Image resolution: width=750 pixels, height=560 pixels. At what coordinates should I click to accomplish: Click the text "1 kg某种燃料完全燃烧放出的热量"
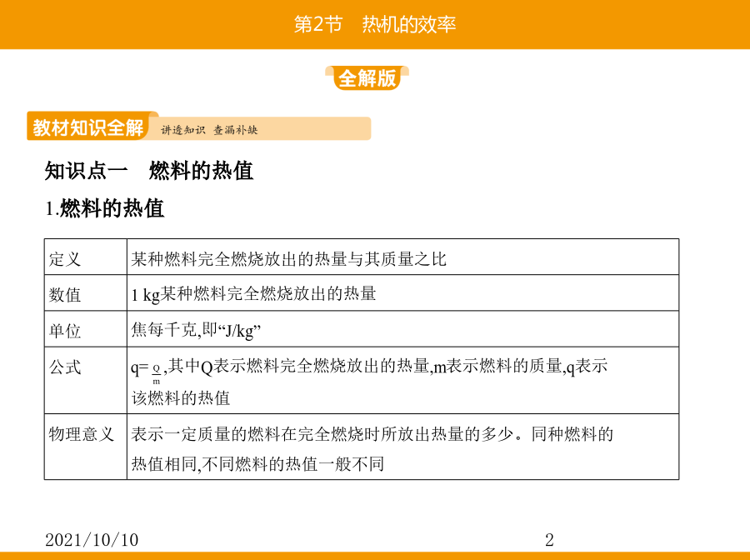[253, 294]
